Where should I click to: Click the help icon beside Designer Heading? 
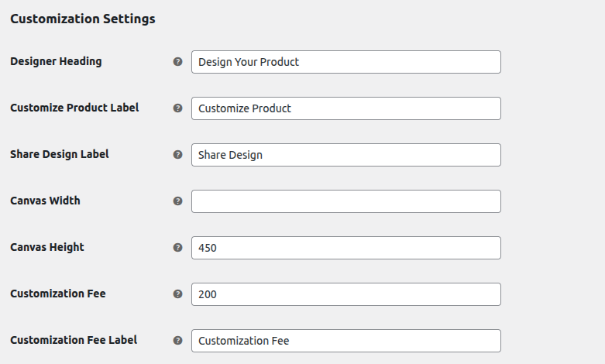click(x=177, y=62)
